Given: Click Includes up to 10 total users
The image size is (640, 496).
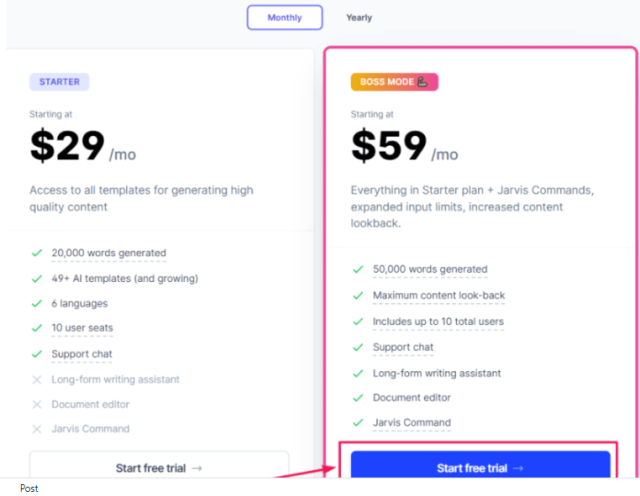Looking at the screenshot, I should tap(438, 322).
